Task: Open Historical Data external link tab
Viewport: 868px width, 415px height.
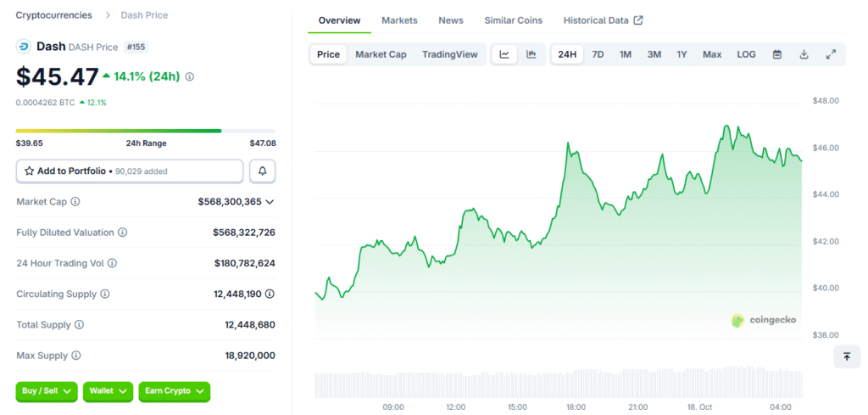Action: 604,20
